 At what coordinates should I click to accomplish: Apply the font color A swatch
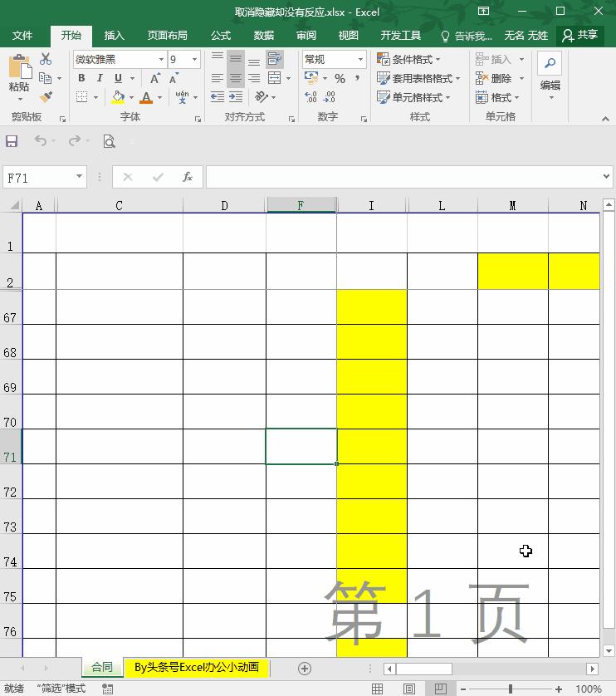tap(146, 97)
